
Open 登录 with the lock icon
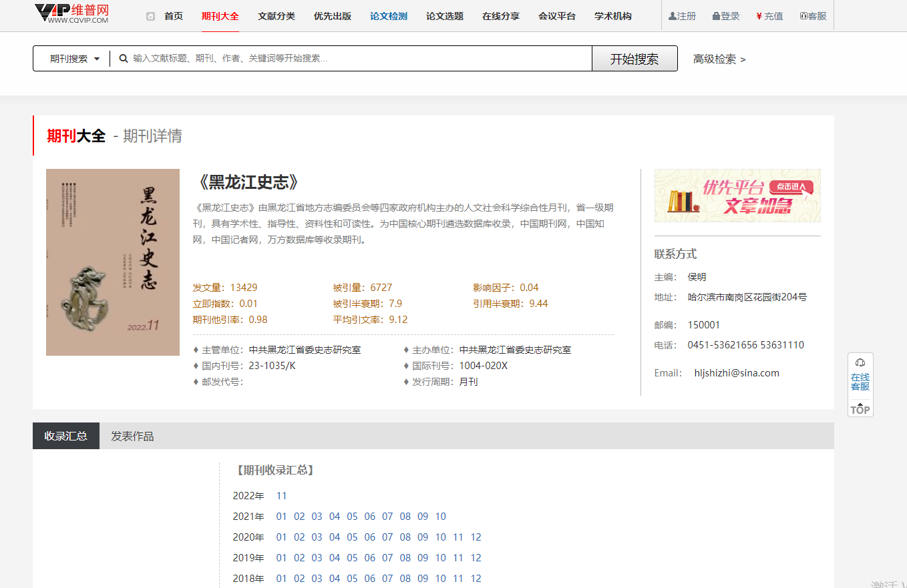pyautogui.click(x=726, y=16)
